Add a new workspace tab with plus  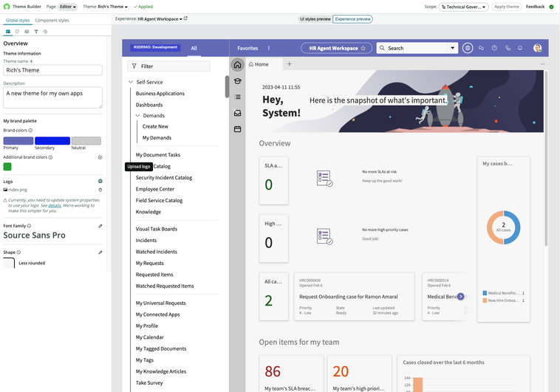point(290,64)
